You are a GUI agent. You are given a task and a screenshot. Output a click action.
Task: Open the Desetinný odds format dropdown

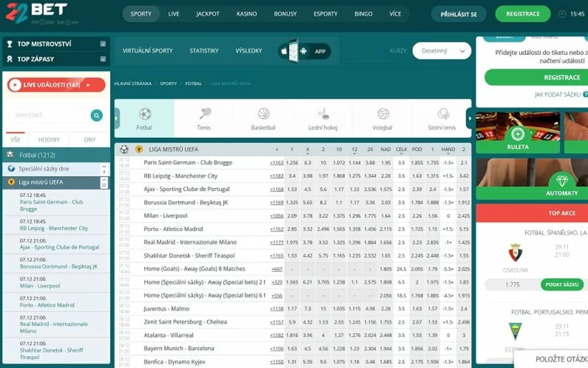(x=442, y=51)
